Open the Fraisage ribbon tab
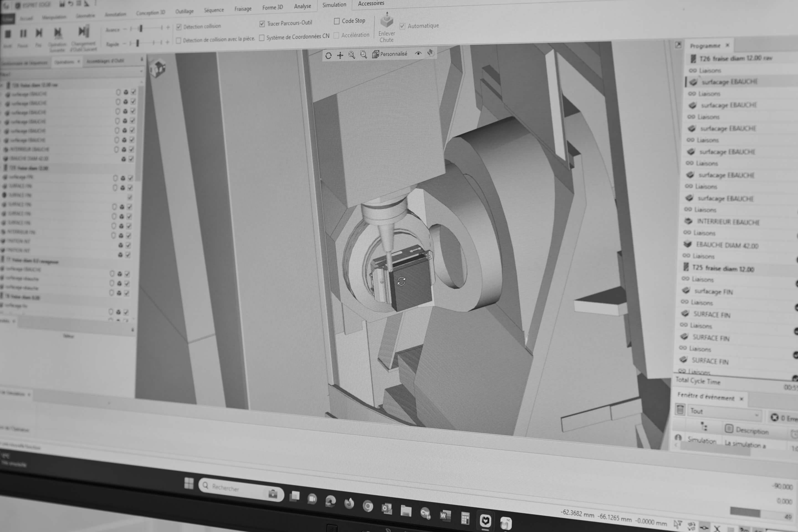 click(x=243, y=9)
